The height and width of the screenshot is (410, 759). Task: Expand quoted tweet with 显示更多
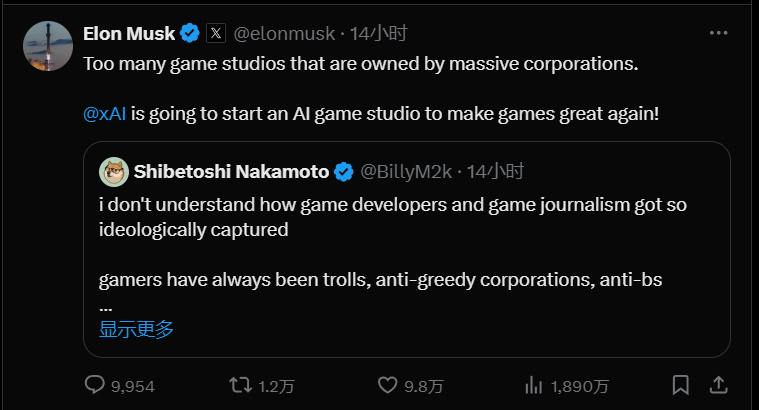coord(136,329)
